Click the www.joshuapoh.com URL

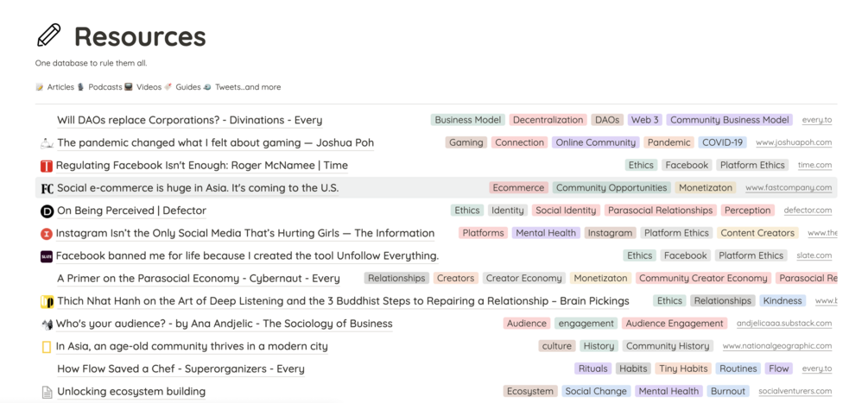point(794,142)
